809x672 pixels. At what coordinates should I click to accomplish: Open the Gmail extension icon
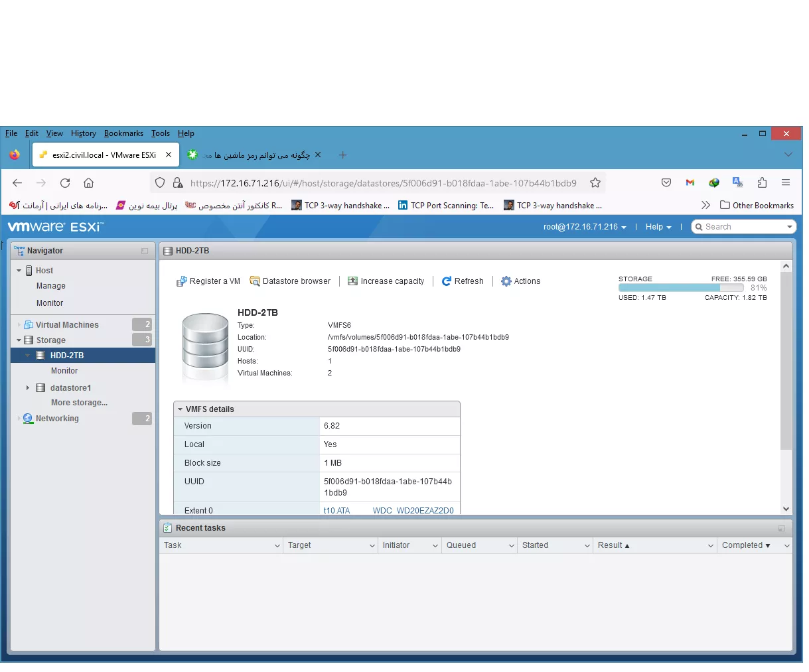(x=690, y=183)
